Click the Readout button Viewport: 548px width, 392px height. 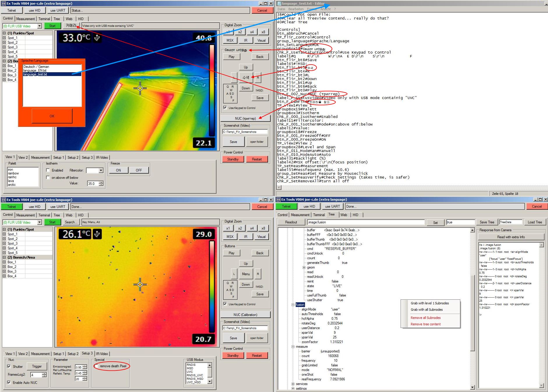click(x=291, y=222)
